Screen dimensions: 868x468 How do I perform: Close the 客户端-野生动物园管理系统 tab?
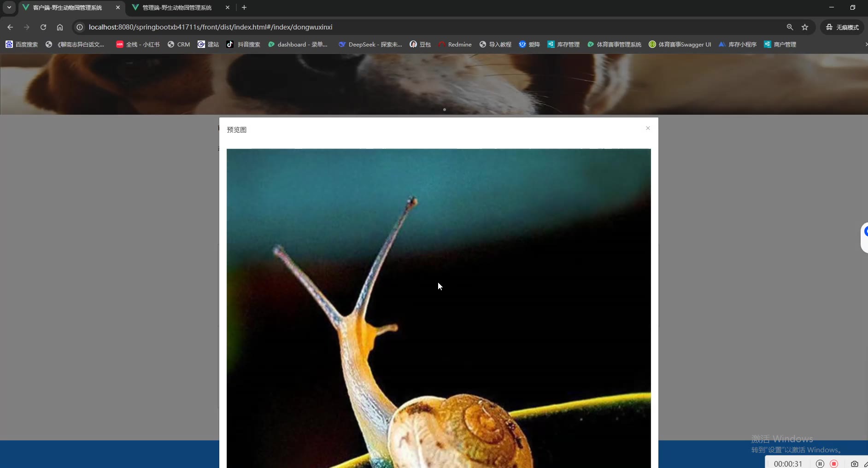tap(118, 8)
